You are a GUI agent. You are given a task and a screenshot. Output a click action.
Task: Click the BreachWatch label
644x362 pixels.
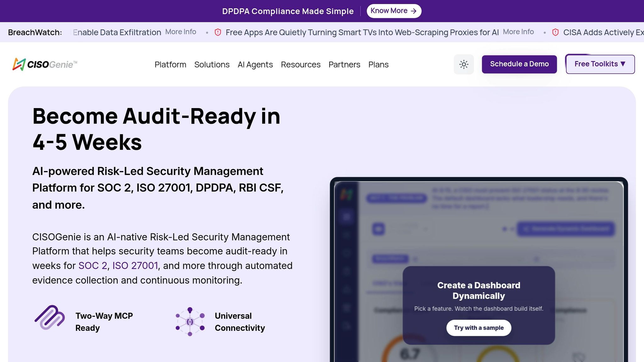coord(35,32)
